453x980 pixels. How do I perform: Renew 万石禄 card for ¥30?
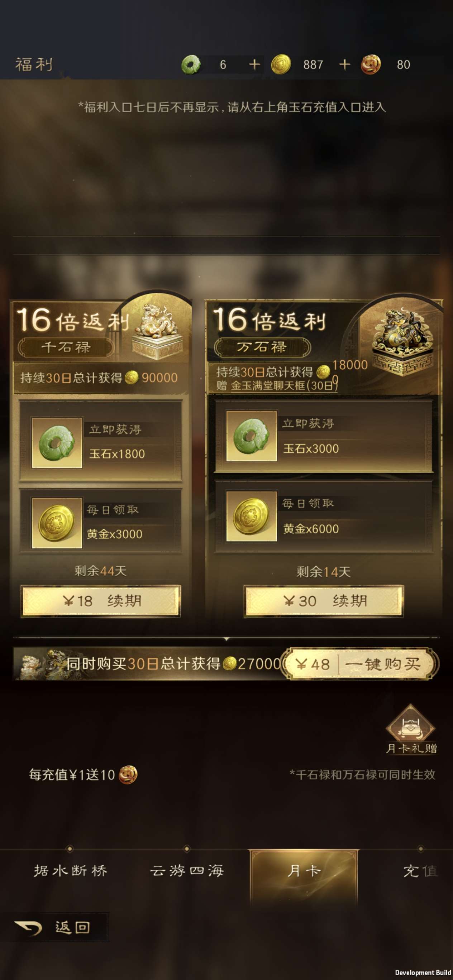pos(324,601)
